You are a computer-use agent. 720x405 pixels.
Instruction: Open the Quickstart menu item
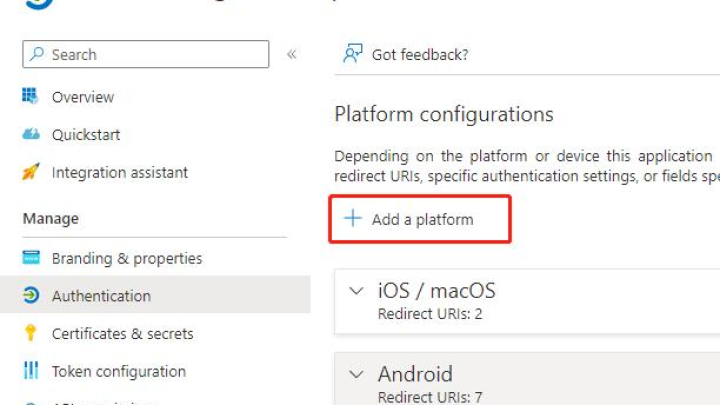pyautogui.click(x=86, y=135)
